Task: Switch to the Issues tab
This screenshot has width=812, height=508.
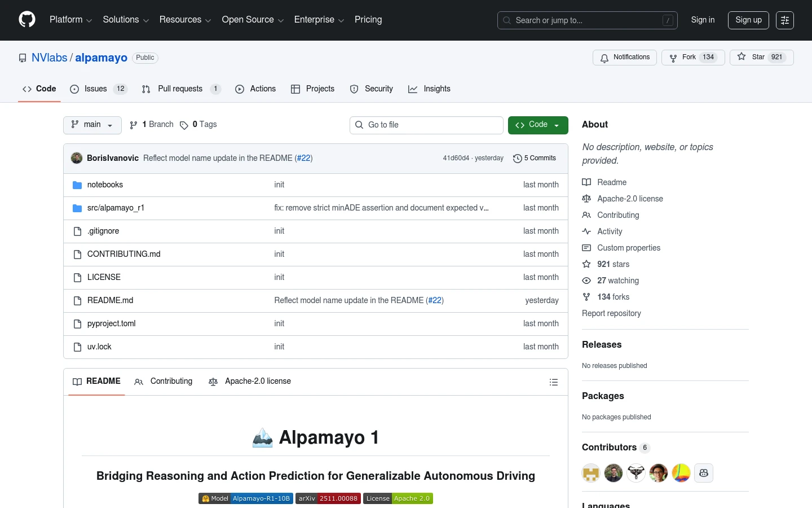Action: point(95,89)
